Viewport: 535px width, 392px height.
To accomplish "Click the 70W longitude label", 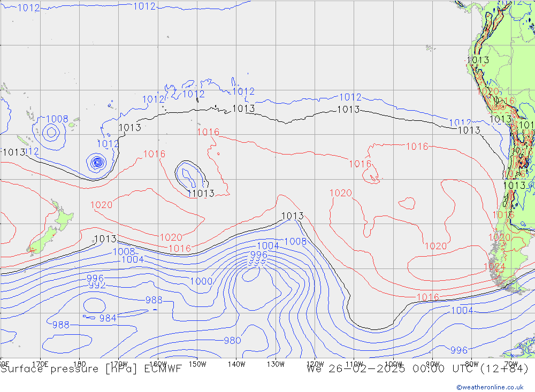I will [x=511, y=364].
